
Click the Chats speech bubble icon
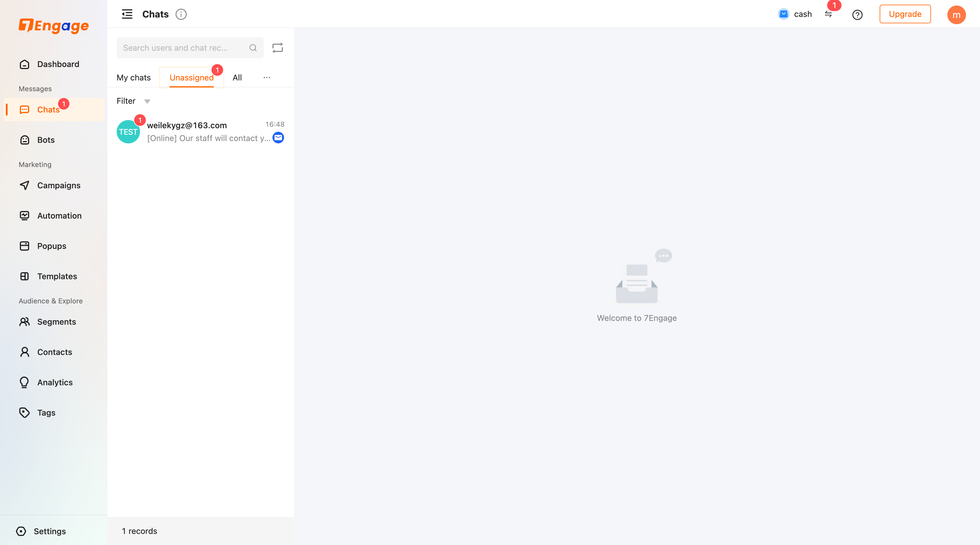tap(24, 110)
